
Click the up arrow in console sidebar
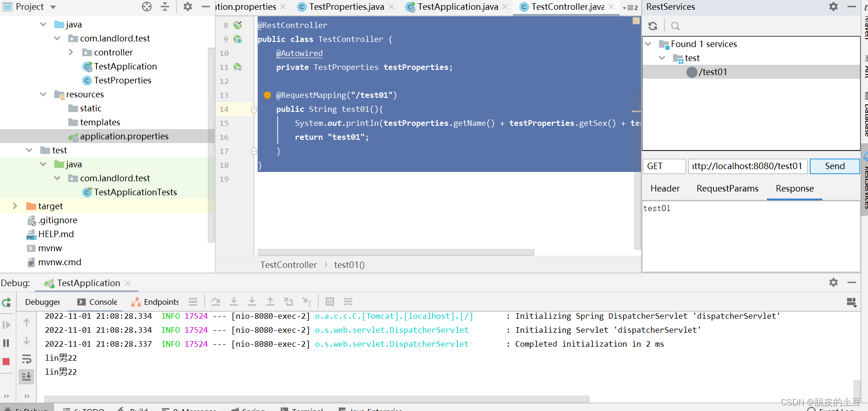[x=27, y=322]
